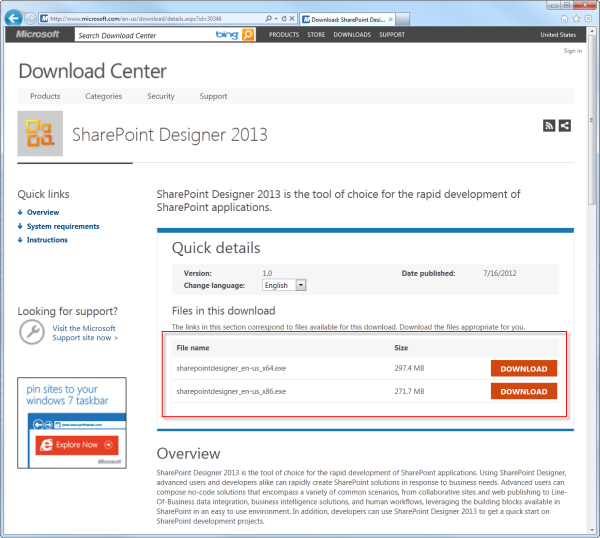Expand the Change language dropdown
600x538 pixels.
(301, 285)
